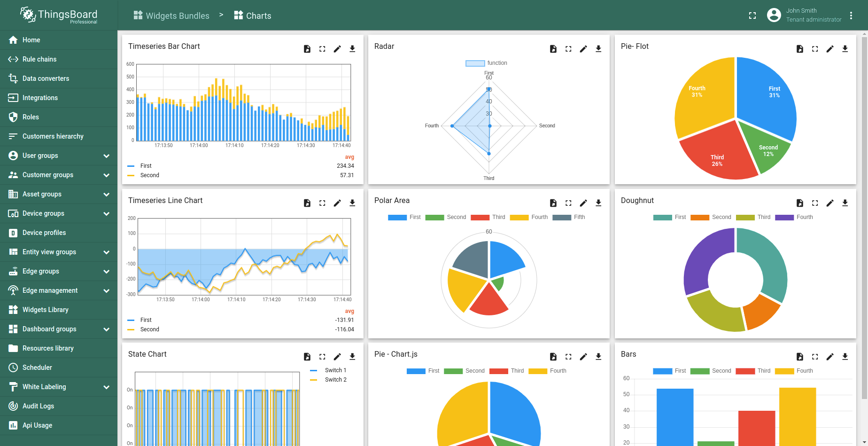The image size is (868, 446).
Task: Click the Charts breadcrumb
Action: click(253, 16)
